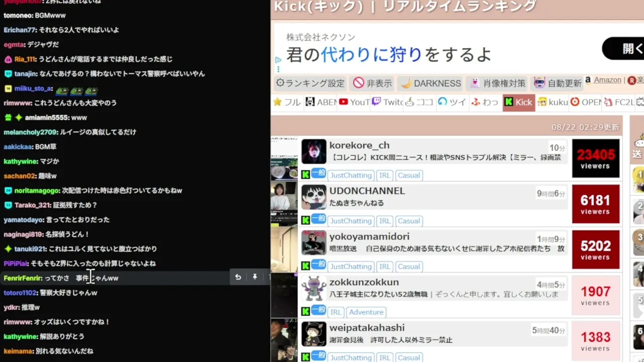Click the badge before Tarako_321
644x362 pixels.
(8, 205)
